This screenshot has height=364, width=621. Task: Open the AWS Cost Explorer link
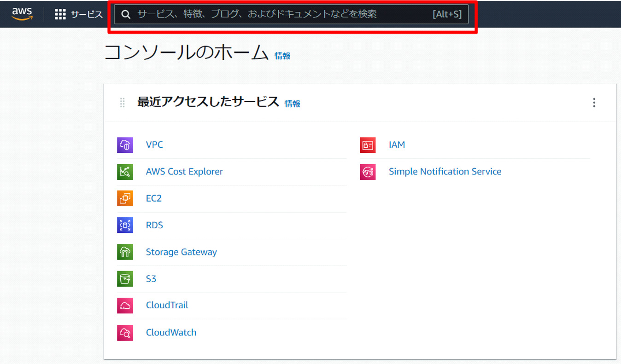(x=184, y=171)
